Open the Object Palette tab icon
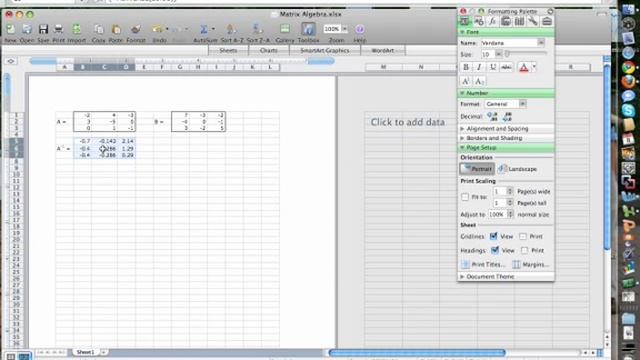The width and height of the screenshot is (640, 360). click(478, 21)
